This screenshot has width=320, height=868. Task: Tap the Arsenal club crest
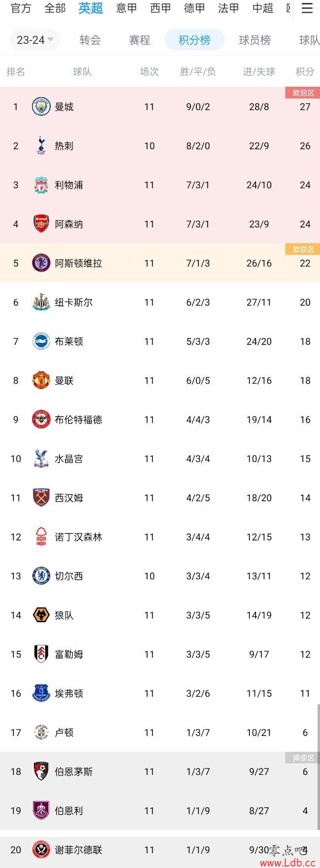coord(41,224)
